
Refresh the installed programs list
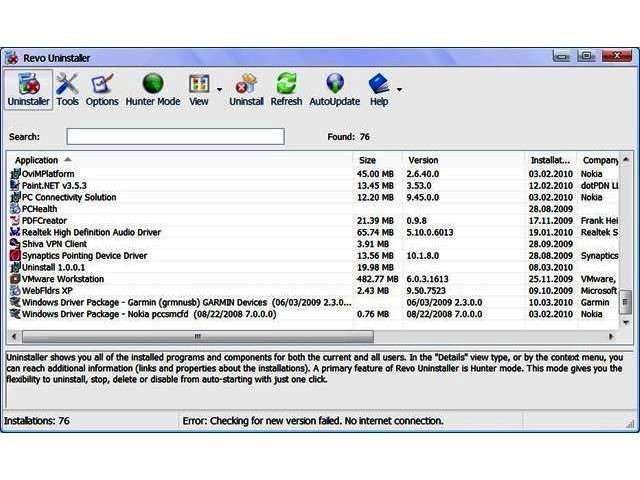pyautogui.click(x=286, y=88)
